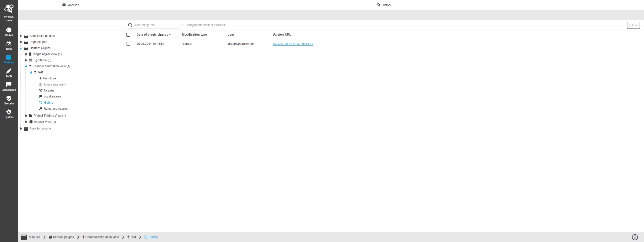Image resolution: width=644 pixels, height=242 pixels.
Task: Click the Fly back home bee icon
Action: click(x=9, y=9)
